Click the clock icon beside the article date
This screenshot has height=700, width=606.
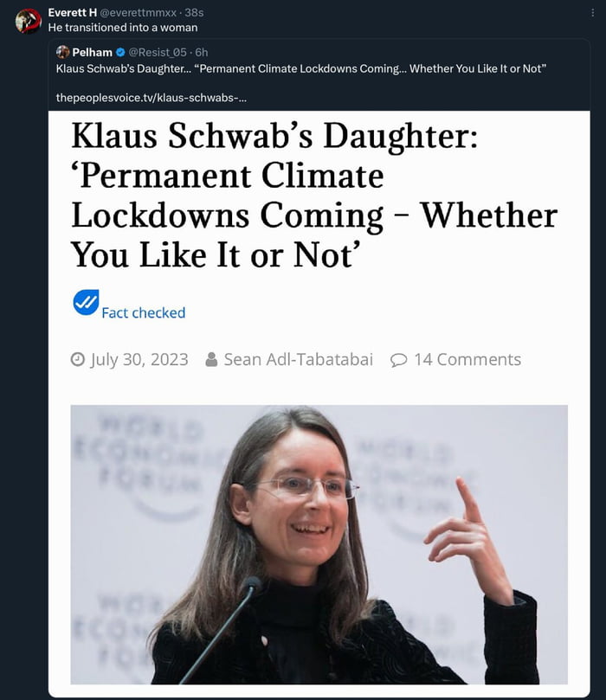click(78, 359)
